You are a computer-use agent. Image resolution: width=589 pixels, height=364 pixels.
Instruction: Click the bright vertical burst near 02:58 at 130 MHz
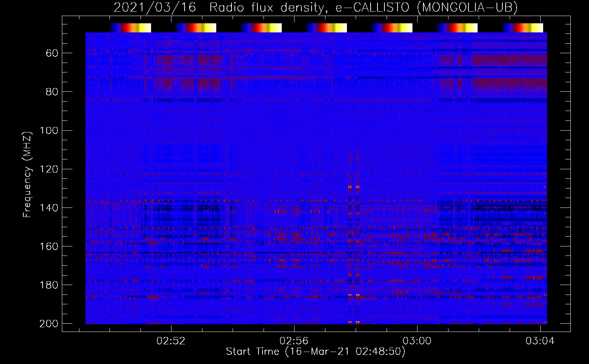pos(354,187)
